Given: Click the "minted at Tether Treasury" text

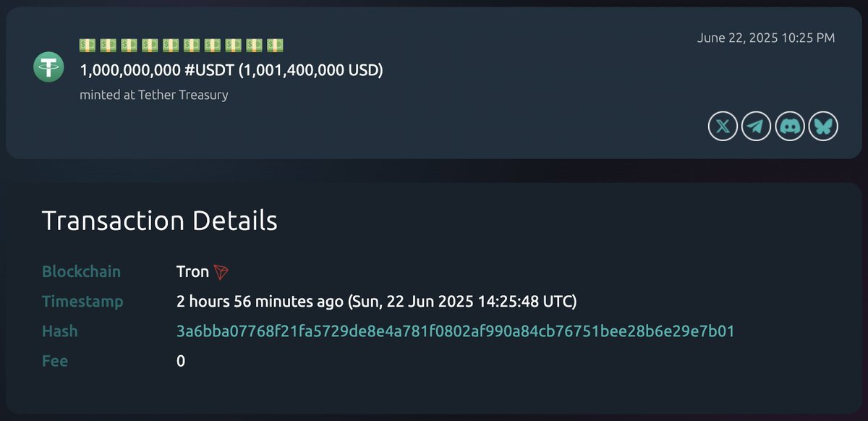Looking at the screenshot, I should click(153, 95).
